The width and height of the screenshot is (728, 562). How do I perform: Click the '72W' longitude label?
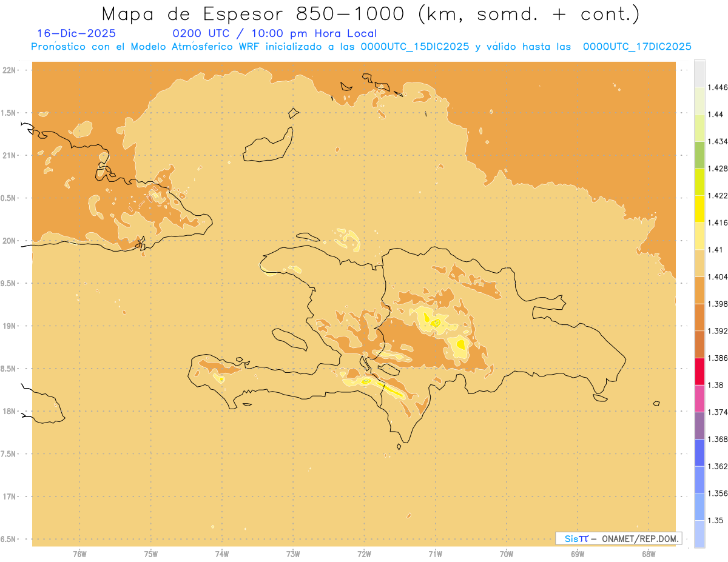364,554
